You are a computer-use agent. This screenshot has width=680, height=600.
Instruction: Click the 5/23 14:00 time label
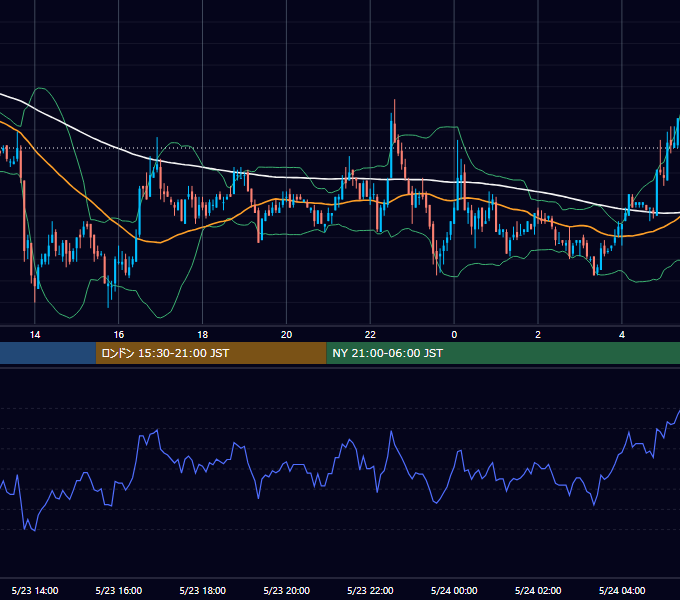(x=35, y=590)
